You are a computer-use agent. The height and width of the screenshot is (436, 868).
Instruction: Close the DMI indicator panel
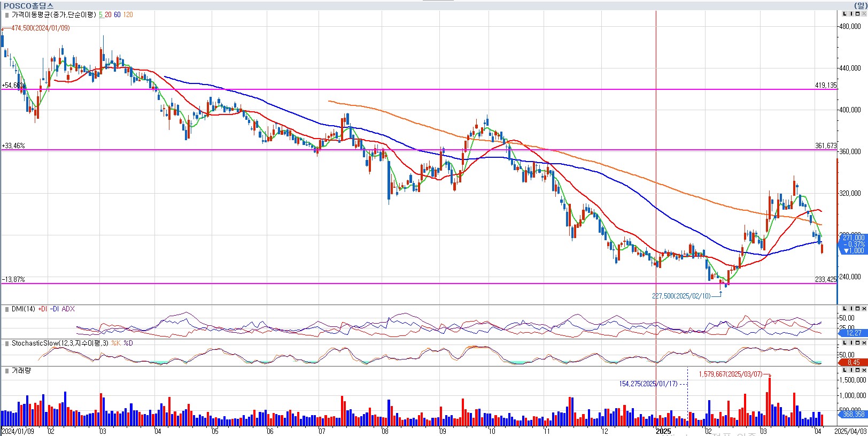tap(864, 309)
